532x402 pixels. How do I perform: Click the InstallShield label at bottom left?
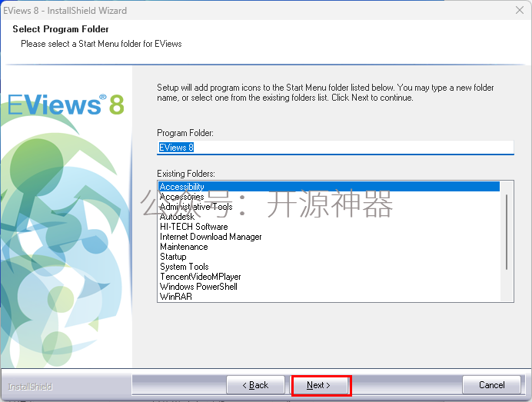point(30,386)
